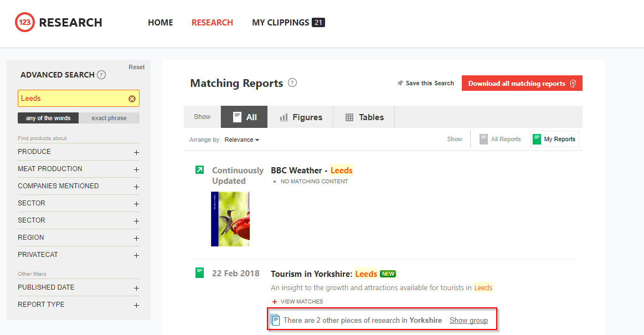Click the report icon beside Tourism in Yorkshire
The image size is (644, 335).
point(199,272)
